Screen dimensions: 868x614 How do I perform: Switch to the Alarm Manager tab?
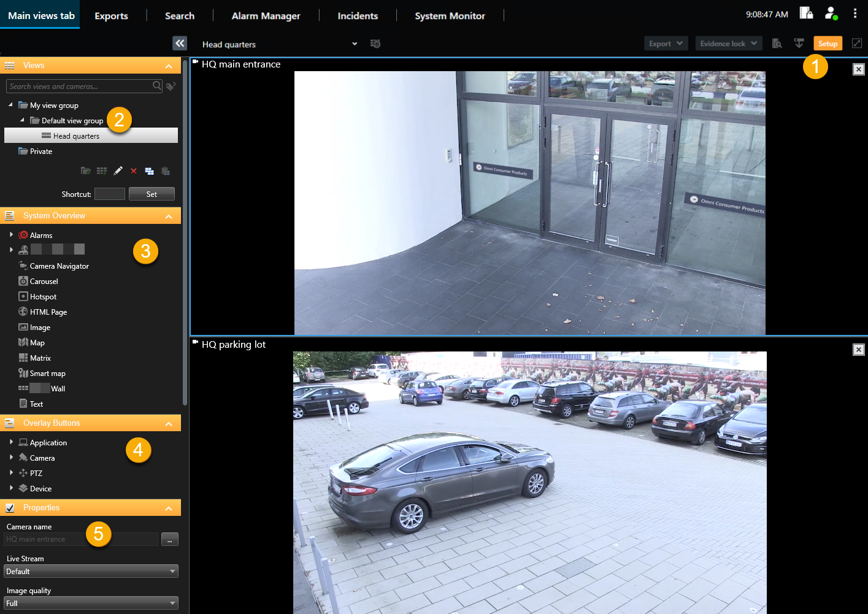pos(266,16)
